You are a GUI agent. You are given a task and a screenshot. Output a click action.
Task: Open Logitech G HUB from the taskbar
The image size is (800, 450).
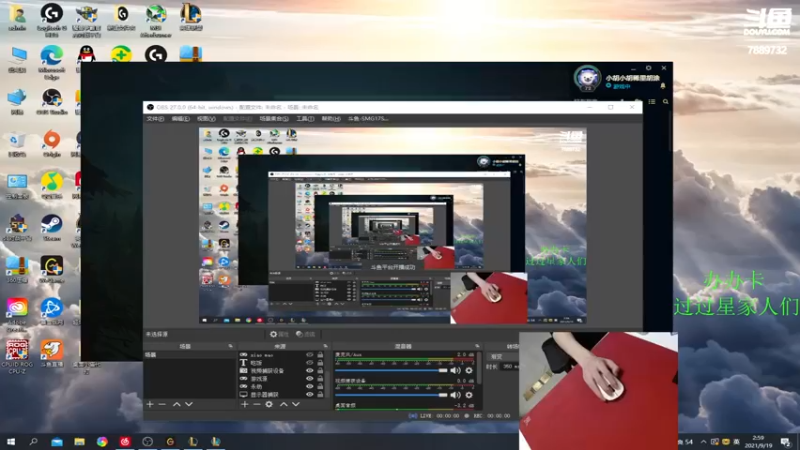pyautogui.click(x=170, y=441)
